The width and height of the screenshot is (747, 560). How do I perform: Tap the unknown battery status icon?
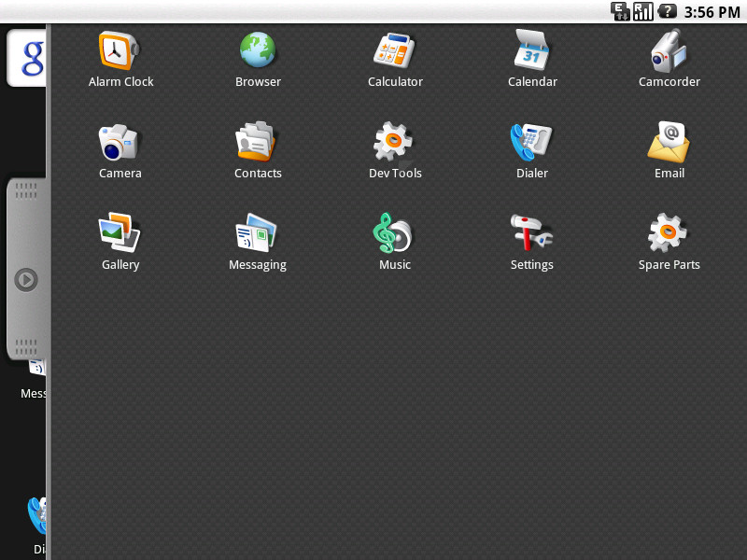[667, 10]
